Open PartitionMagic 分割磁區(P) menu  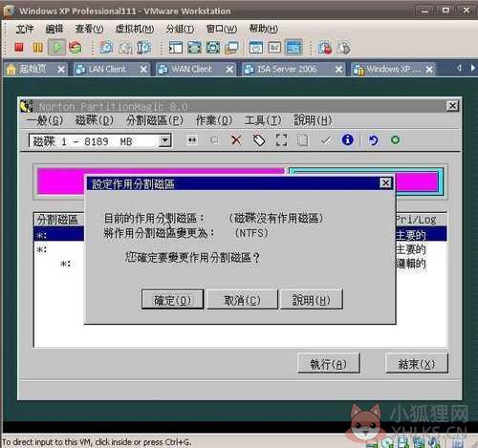[x=155, y=120]
